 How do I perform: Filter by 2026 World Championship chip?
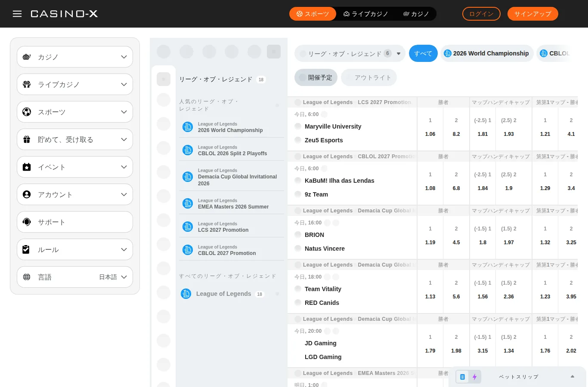click(x=487, y=53)
